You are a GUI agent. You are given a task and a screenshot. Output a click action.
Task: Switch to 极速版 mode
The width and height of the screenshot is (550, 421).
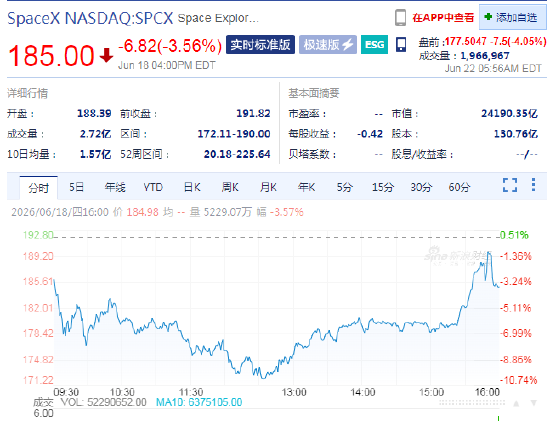328,45
